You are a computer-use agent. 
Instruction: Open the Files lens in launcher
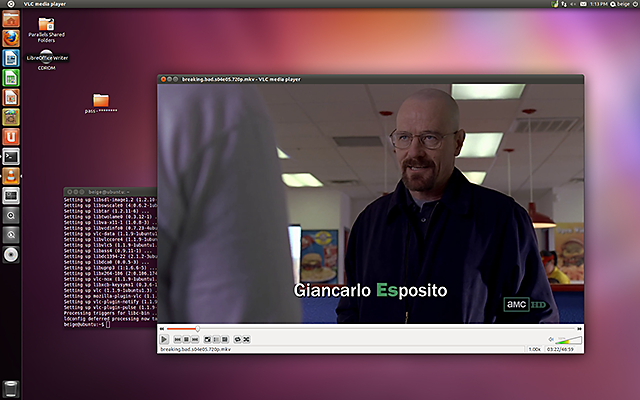[x=11, y=235]
